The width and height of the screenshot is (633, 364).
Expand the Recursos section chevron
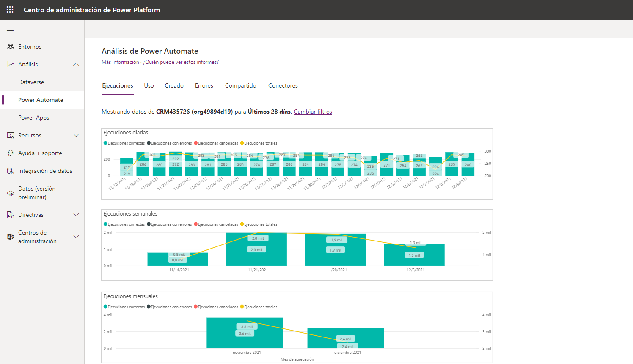click(x=76, y=135)
